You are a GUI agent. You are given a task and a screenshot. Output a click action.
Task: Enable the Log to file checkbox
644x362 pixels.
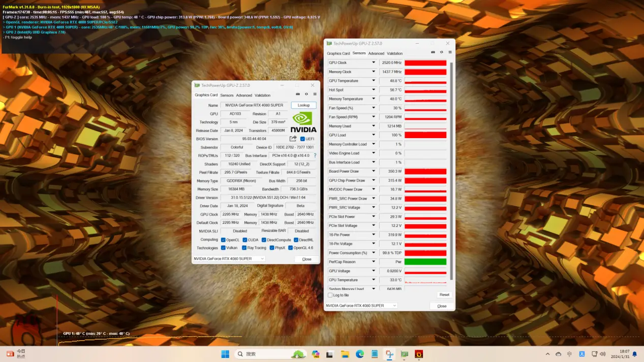click(330, 295)
